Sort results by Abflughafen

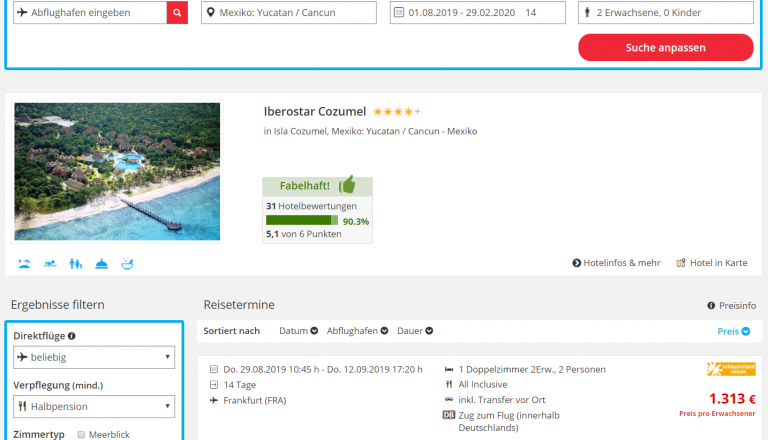pos(357,331)
